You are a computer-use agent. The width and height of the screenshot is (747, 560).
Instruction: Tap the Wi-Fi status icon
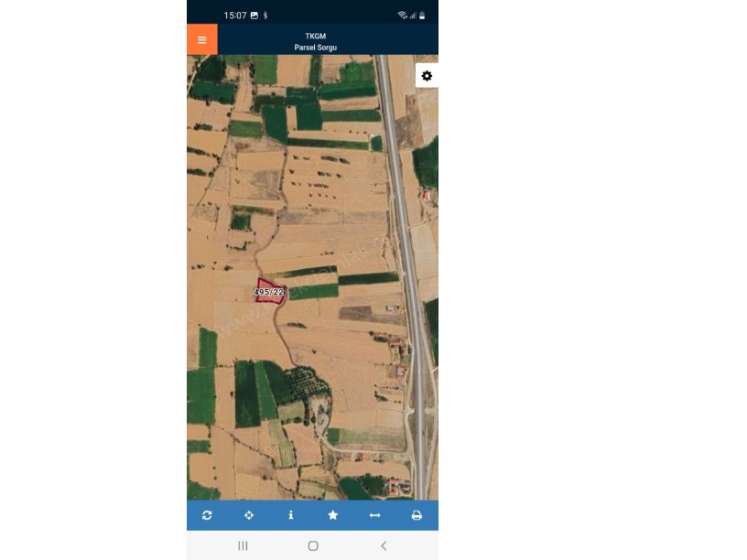pyautogui.click(x=402, y=16)
